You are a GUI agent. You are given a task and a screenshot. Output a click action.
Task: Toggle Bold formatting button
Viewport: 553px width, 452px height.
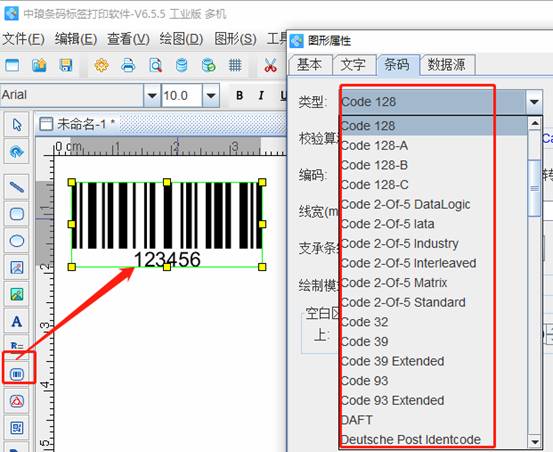pyautogui.click(x=239, y=96)
